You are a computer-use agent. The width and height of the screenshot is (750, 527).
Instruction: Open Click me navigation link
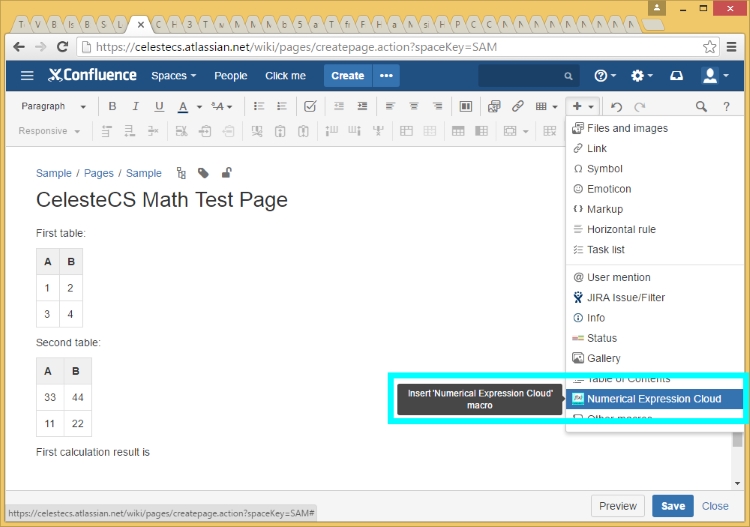coord(286,76)
